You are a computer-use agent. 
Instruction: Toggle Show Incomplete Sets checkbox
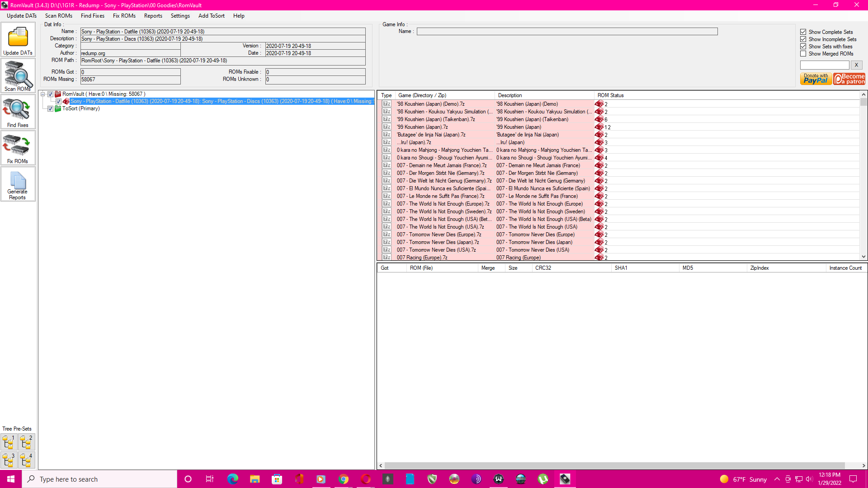(803, 39)
